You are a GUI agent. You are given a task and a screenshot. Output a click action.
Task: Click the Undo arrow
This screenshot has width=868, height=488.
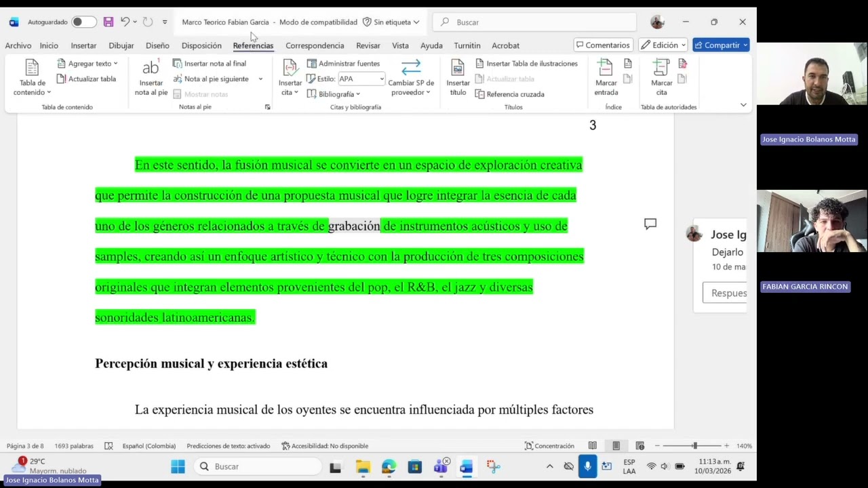click(x=125, y=22)
